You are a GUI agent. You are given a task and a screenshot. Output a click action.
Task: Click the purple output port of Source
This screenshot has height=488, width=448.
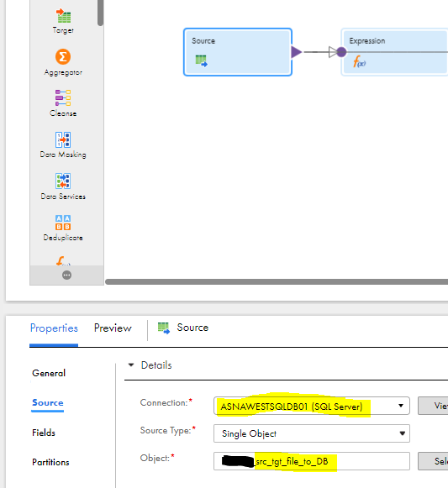(296, 52)
